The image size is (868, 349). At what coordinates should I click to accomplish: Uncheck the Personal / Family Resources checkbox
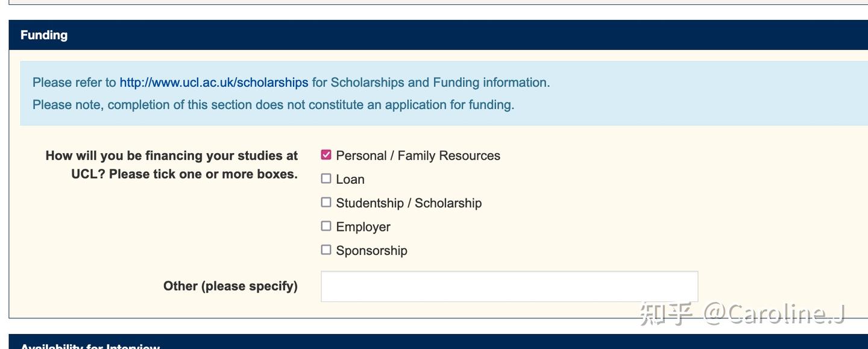click(x=326, y=155)
